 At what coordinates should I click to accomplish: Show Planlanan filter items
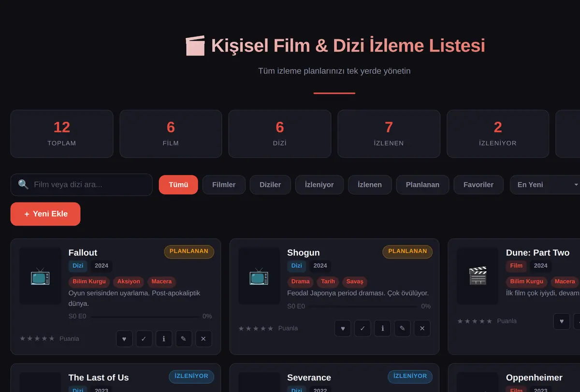pos(422,185)
